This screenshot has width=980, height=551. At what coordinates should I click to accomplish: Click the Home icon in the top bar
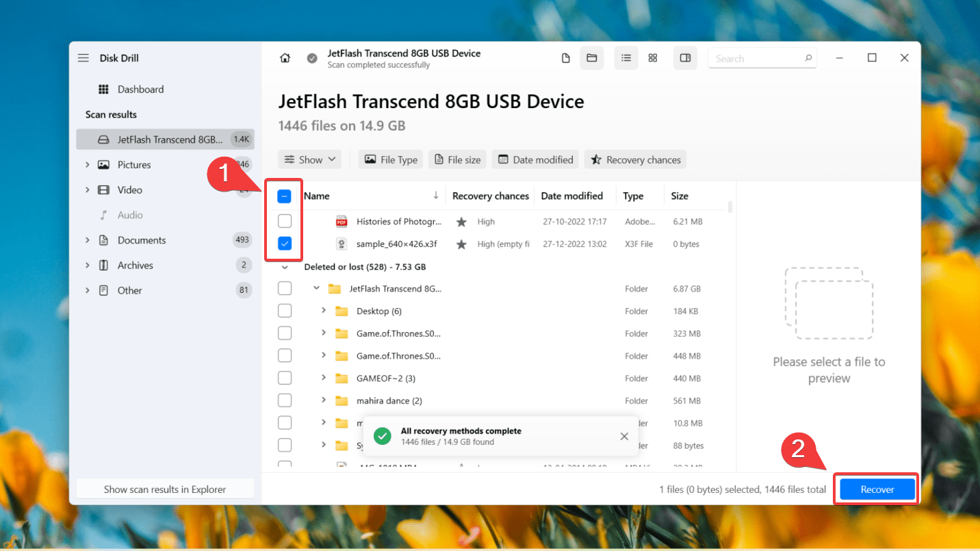pos(285,58)
